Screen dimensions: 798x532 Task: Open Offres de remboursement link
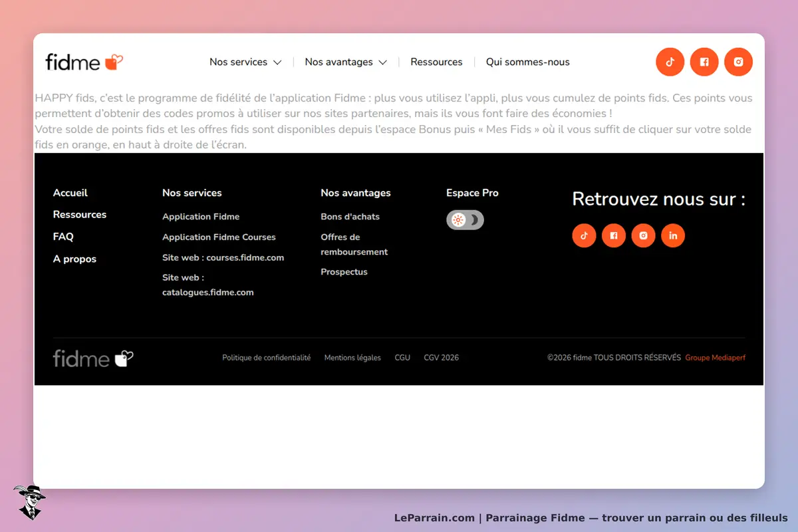354,245
